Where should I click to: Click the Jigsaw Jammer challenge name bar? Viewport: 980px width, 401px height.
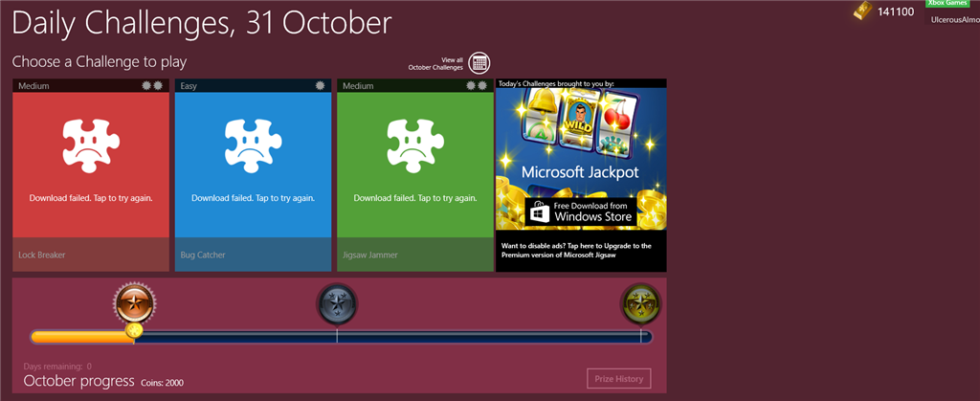coord(415,255)
